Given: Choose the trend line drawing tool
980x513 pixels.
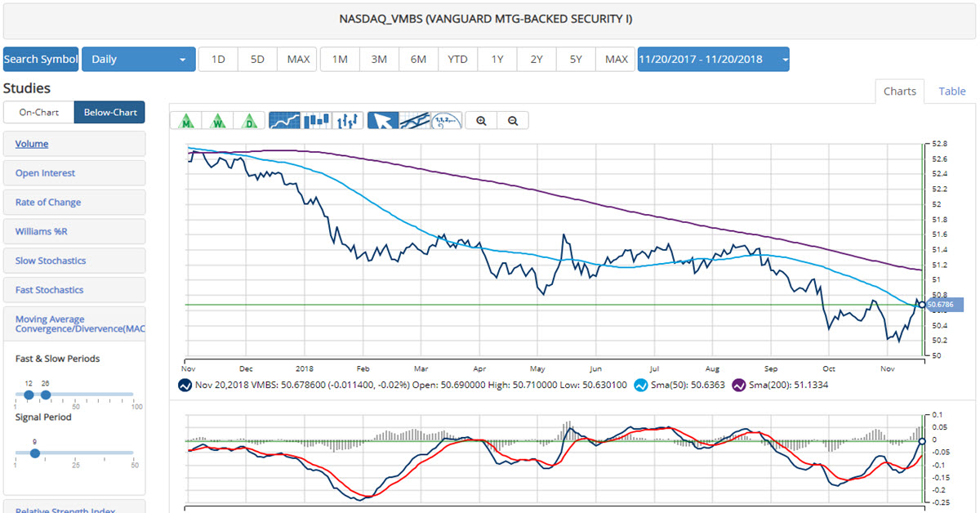Looking at the screenshot, I should pyautogui.click(x=414, y=121).
